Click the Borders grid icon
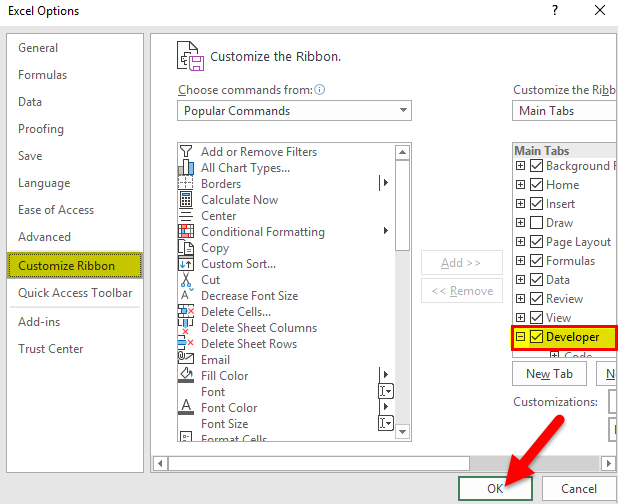 [186, 183]
